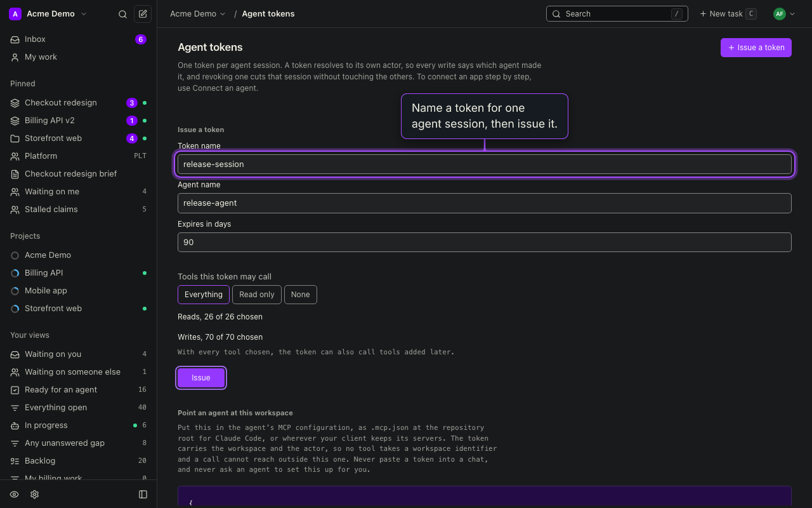Screen dimensions: 812x508
Task: Open Stalled claims view
Action: point(79,210)
